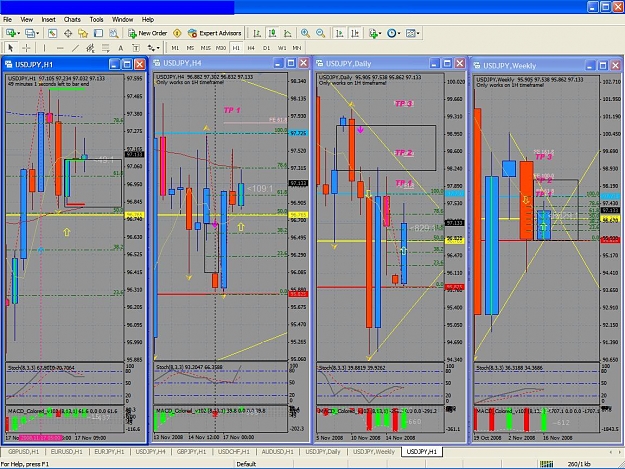The height and width of the screenshot is (469, 625).
Task: Select the Vertical Line drawing tool
Action: pos(44,48)
